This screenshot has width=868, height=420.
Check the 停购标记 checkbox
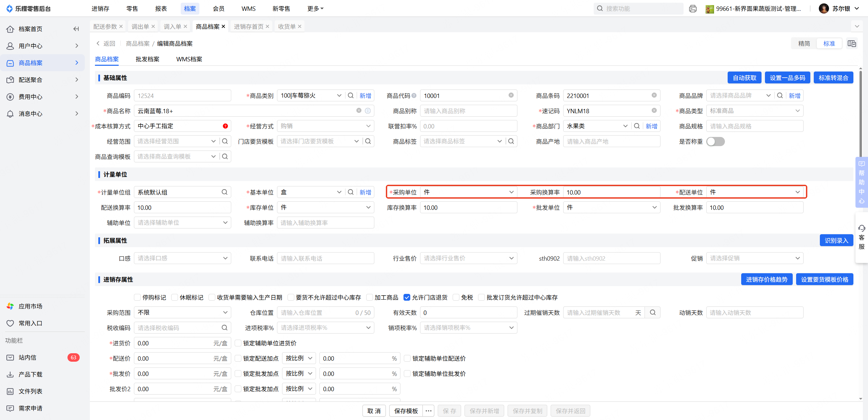click(x=137, y=297)
